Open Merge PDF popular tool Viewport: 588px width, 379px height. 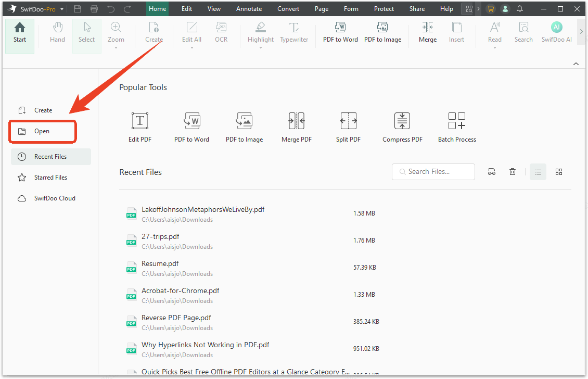pyautogui.click(x=297, y=127)
